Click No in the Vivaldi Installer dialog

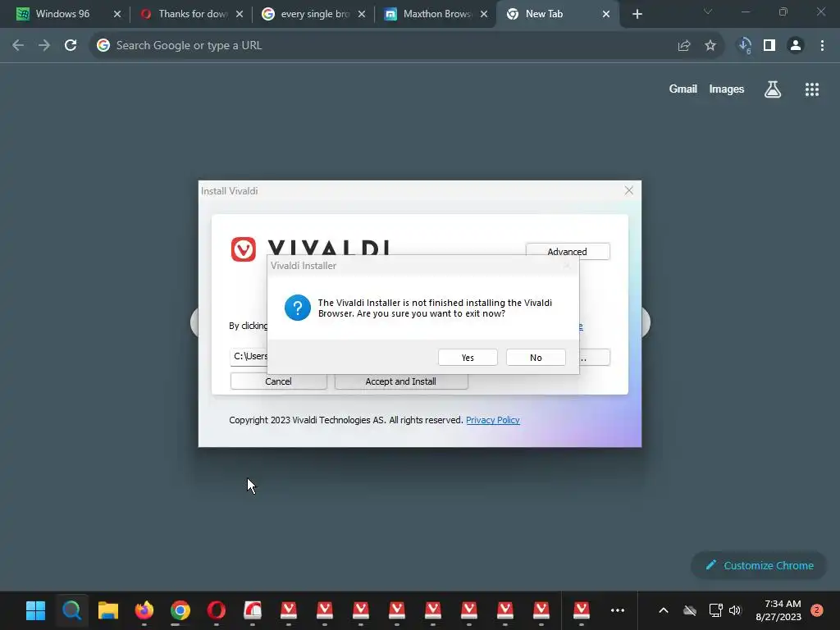point(536,358)
